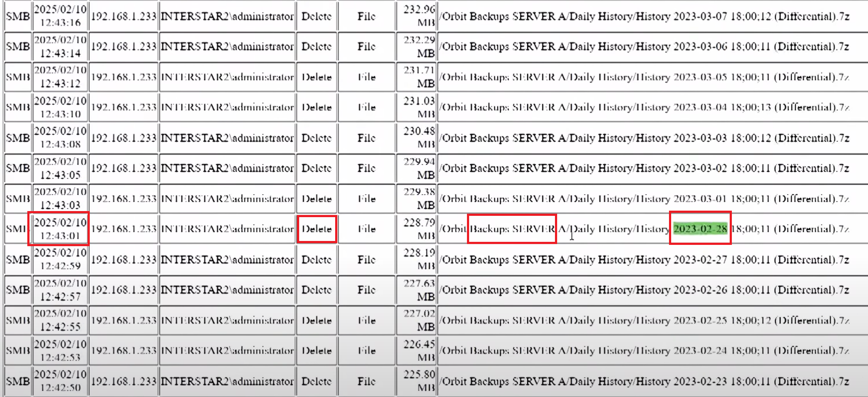Click the File cell in the 12:42:59 row

pyautogui.click(x=366, y=260)
